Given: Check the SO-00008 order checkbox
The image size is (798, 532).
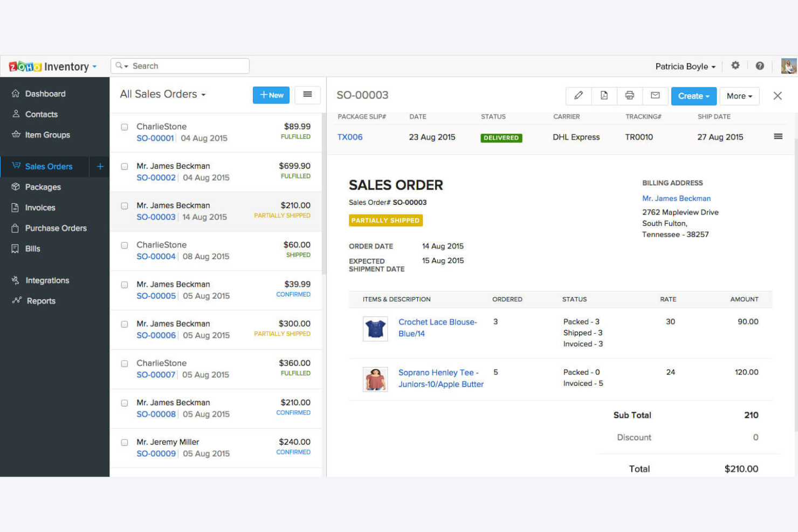Looking at the screenshot, I should (x=125, y=403).
